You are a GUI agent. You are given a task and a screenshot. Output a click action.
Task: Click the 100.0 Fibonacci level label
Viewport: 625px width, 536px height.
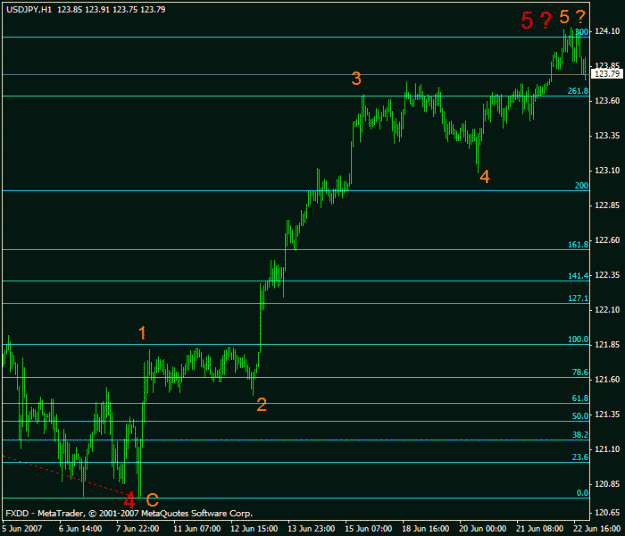pyautogui.click(x=578, y=339)
